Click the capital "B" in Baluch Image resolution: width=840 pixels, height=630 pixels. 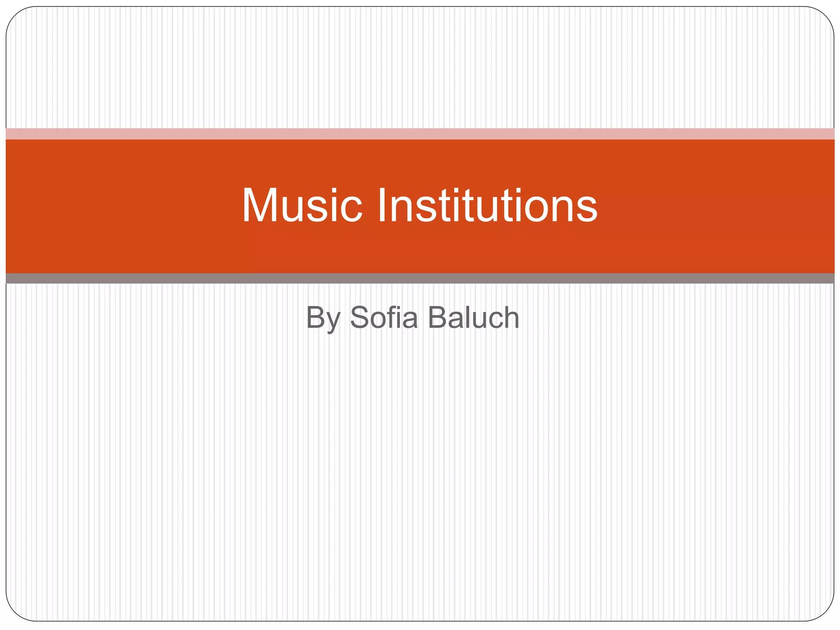(x=438, y=317)
